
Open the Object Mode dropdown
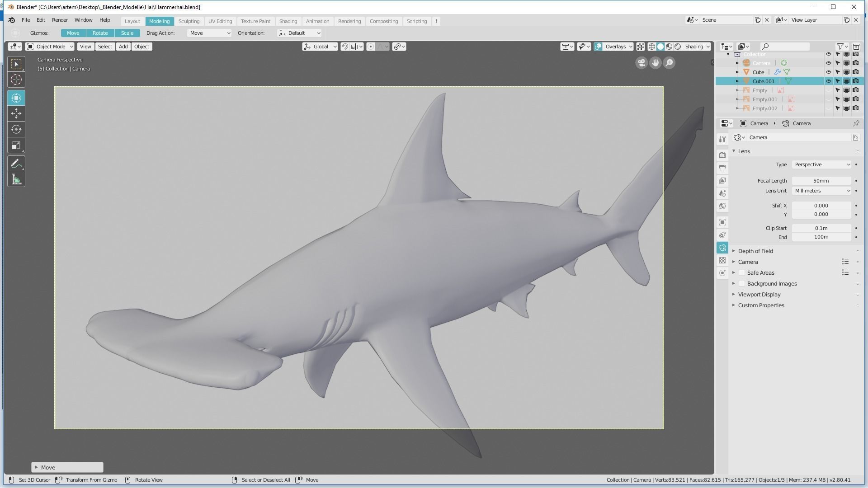[50, 47]
